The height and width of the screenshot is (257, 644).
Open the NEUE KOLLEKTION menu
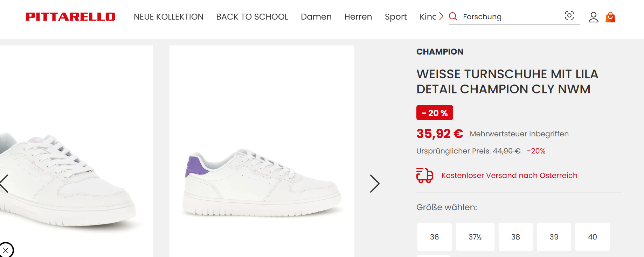pyautogui.click(x=168, y=17)
